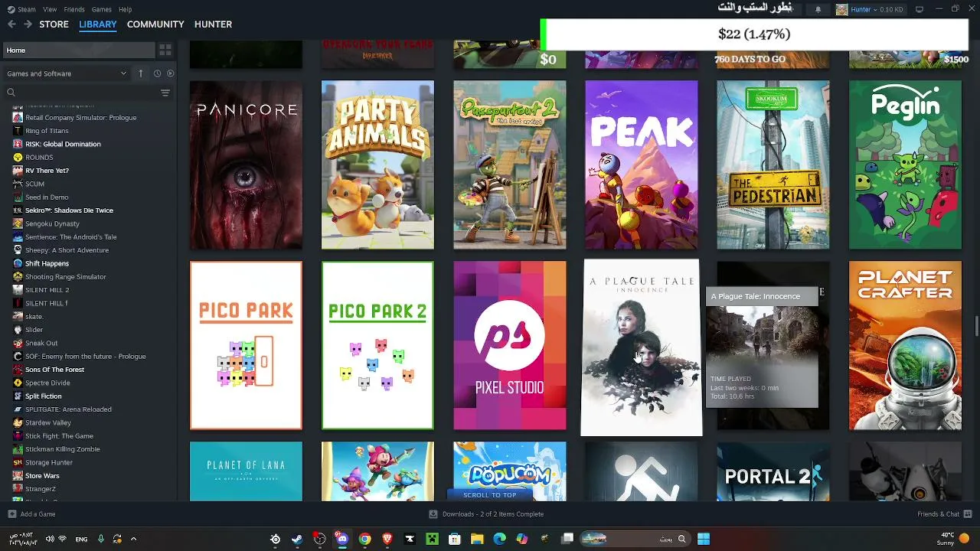Click the Home button in the sidebar
The image size is (980, 551).
click(78, 51)
